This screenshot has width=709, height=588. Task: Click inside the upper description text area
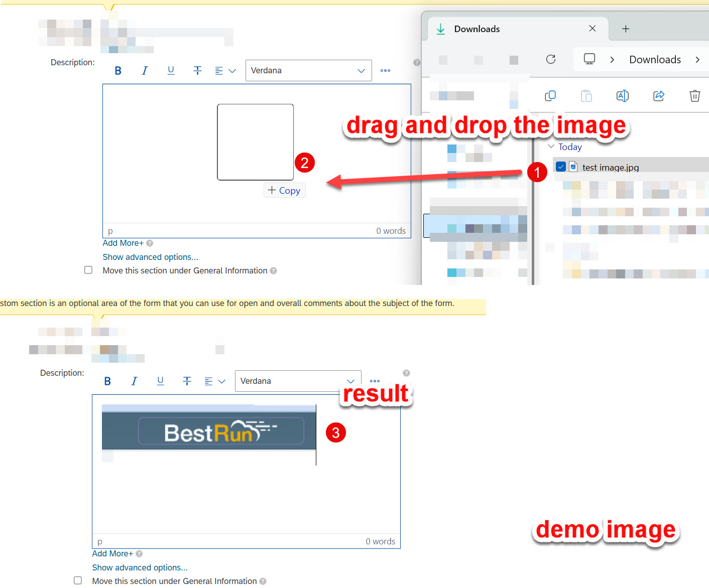(257, 154)
